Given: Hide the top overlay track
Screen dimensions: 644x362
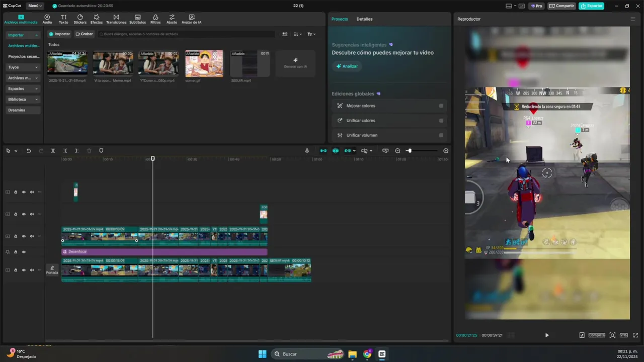Looking at the screenshot, I should pos(24,192).
